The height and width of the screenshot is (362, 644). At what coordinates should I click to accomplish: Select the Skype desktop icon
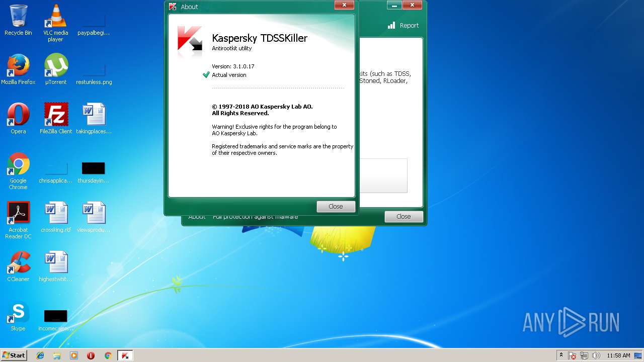(18, 316)
